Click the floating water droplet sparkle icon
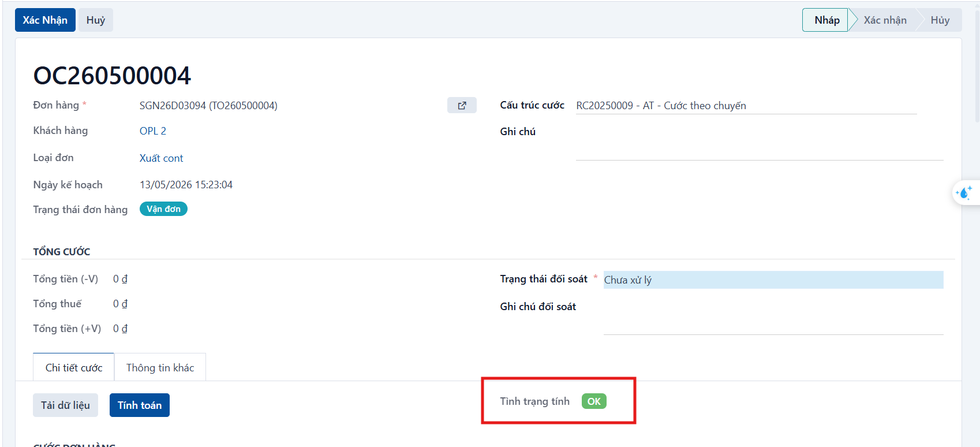 [964, 193]
